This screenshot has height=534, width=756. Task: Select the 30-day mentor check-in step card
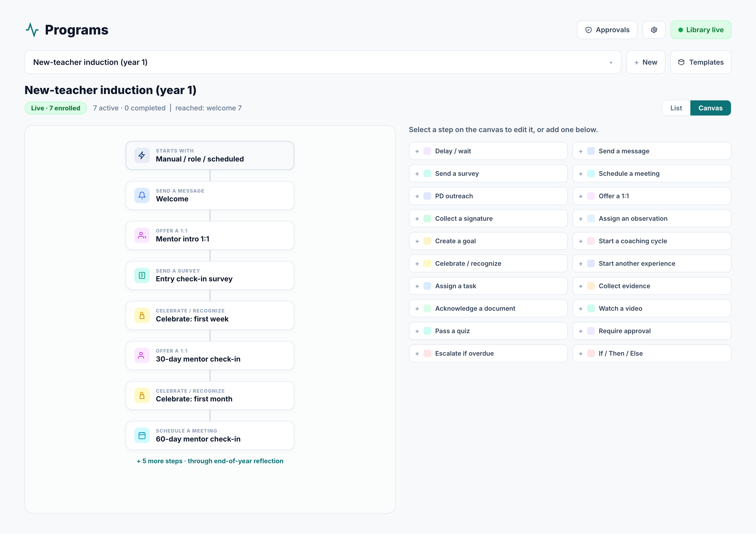point(210,355)
